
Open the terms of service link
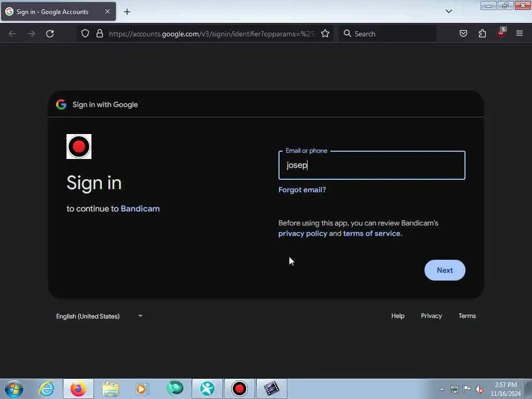point(371,233)
